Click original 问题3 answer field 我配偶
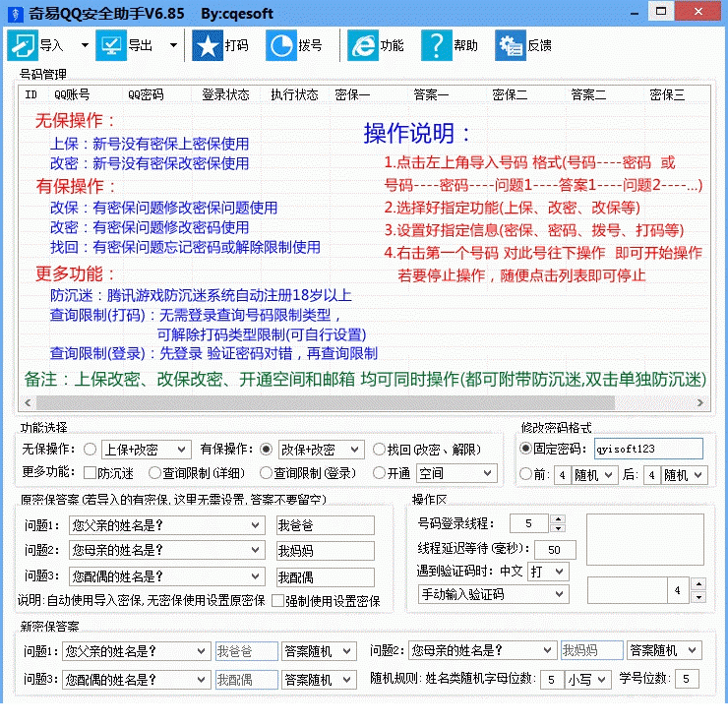 tap(325, 576)
